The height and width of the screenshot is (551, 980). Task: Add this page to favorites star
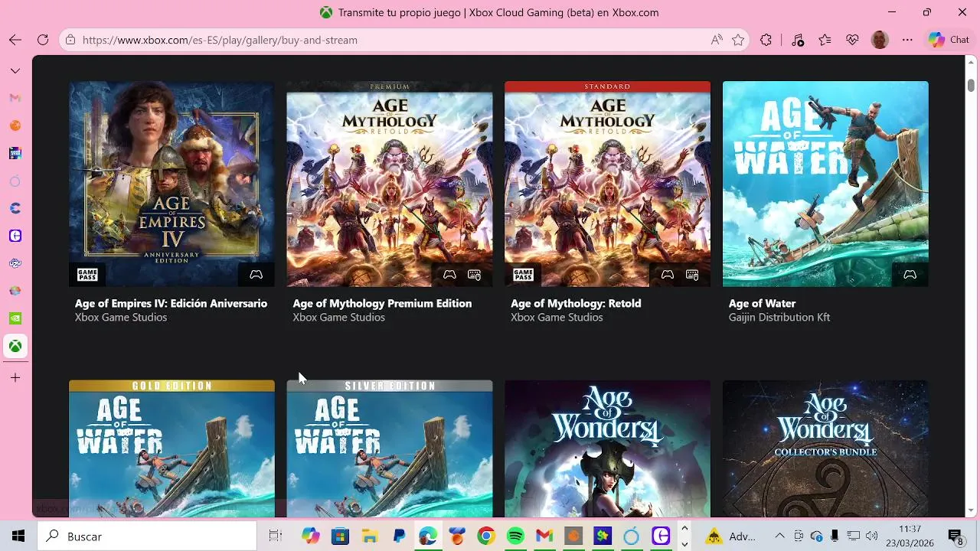tap(738, 40)
